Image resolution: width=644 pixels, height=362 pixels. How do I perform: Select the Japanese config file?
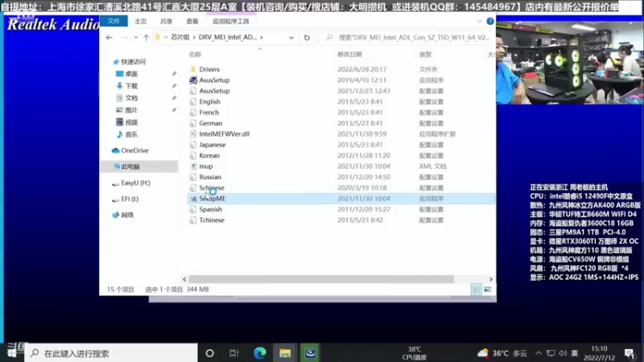pos(212,145)
